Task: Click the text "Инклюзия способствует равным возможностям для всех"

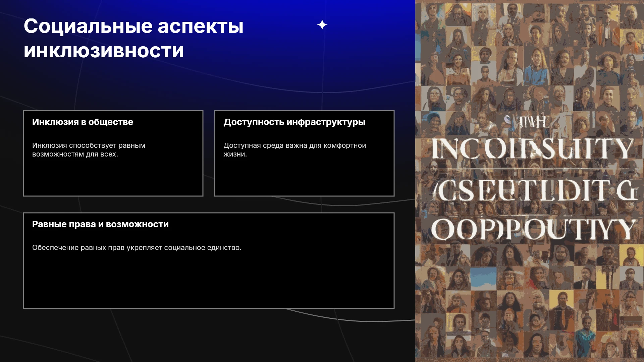Action: coord(89,150)
